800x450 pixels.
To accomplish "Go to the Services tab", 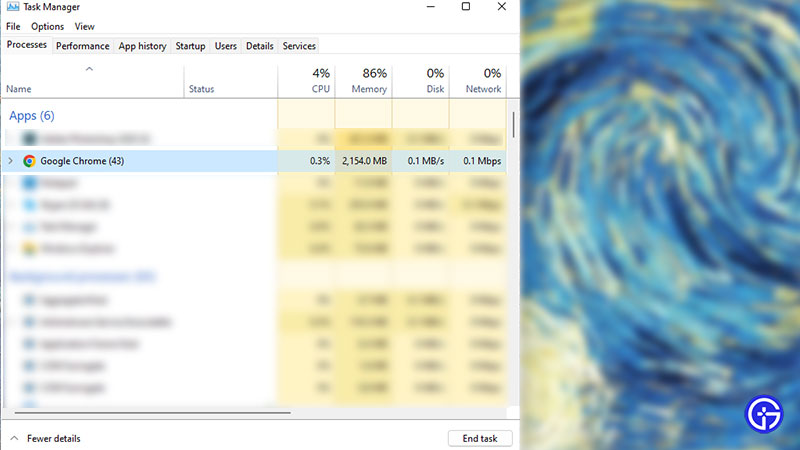I will (x=299, y=46).
